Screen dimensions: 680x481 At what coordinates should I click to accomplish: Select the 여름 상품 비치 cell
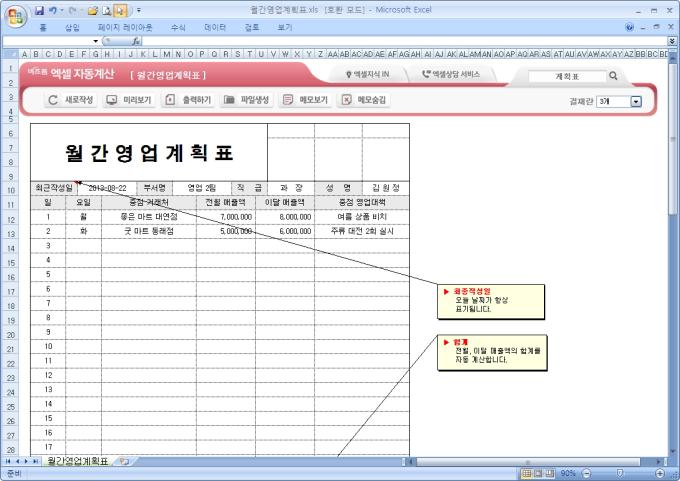click(362, 217)
